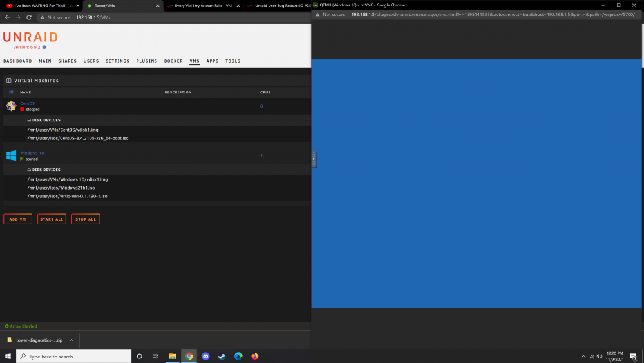The width and height of the screenshot is (644, 363).
Task: Switch to the Unraid User Bug Report tab
Action: click(x=279, y=6)
